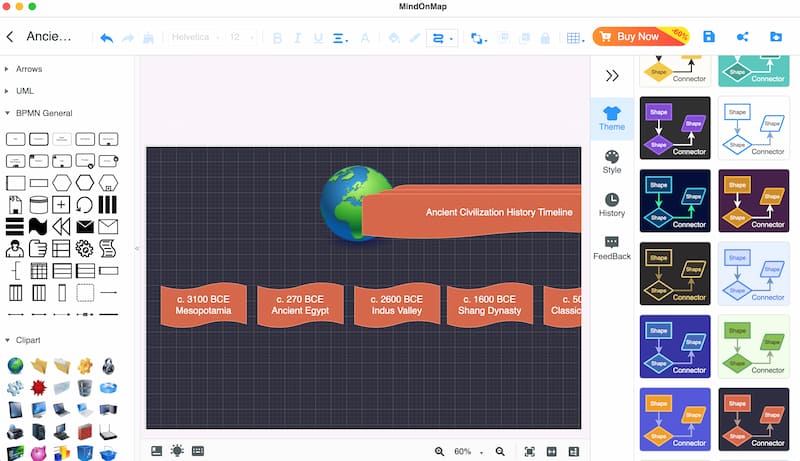Switch to the Theme tab
Viewport: 800px width, 461px height.
(612, 119)
